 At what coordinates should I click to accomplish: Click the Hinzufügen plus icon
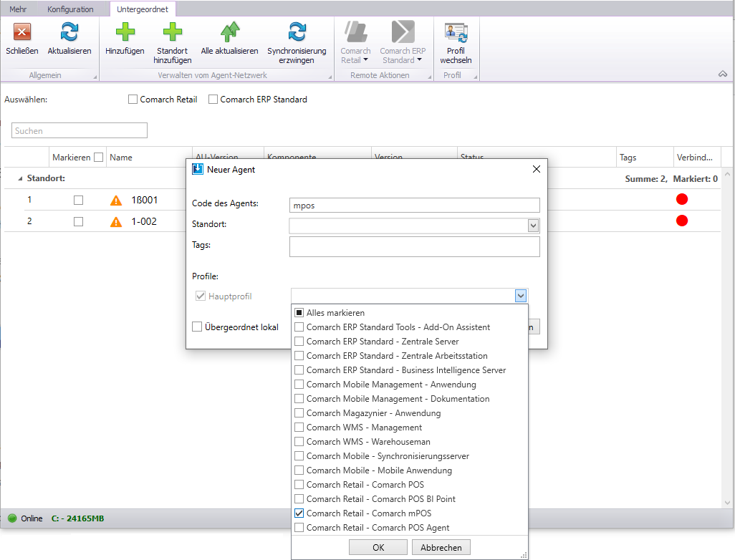tap(125, 32)
